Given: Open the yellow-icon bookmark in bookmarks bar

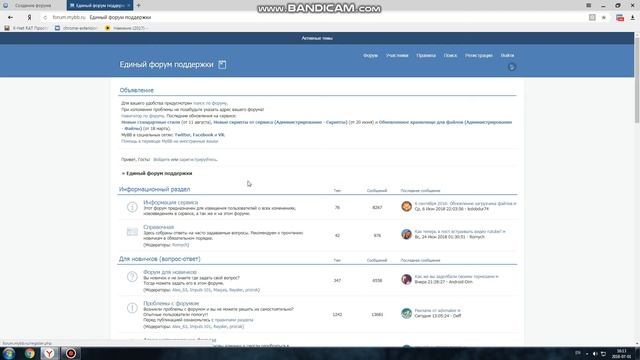Looking at the screenshot, I should click(127, 28).
